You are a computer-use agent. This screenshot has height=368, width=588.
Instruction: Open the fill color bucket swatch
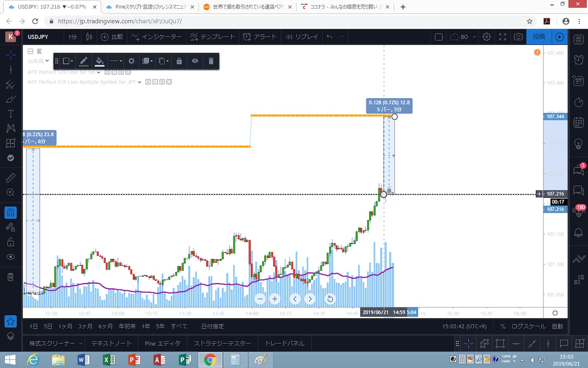tap(99, 61)
